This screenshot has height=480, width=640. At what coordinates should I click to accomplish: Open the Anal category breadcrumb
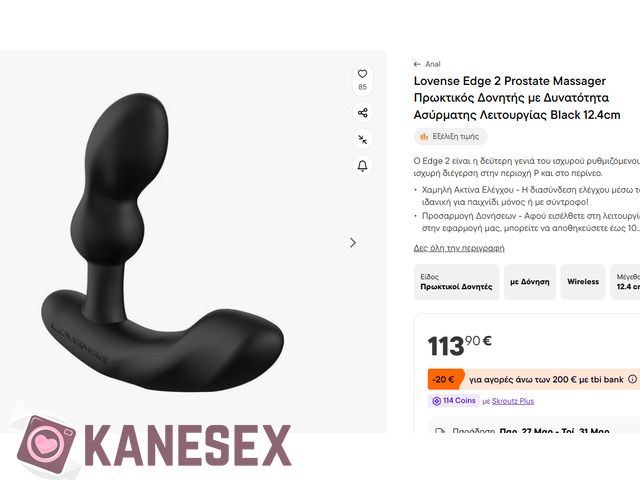[x=433, y=64]
